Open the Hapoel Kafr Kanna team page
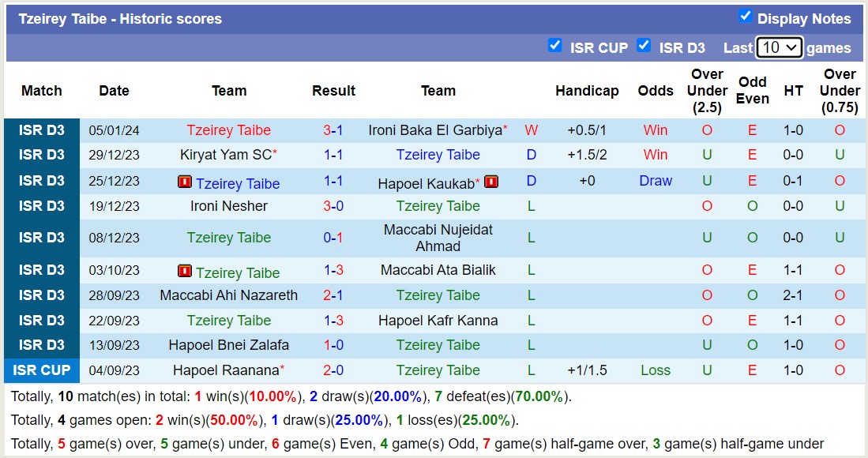The width and height of the screenshot is (868, 458). [438, 321]
